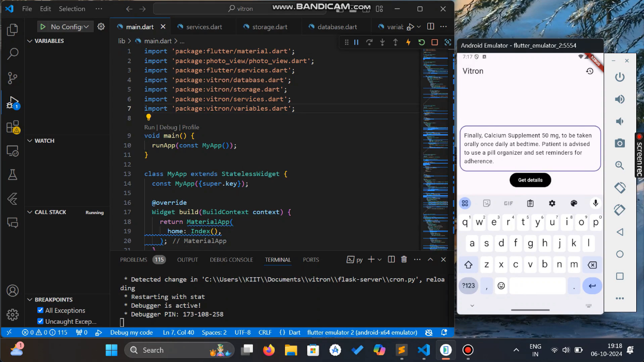Lower emulator volume
The width and height of the screenshot is (644, 362).
(x=620, y=122)
